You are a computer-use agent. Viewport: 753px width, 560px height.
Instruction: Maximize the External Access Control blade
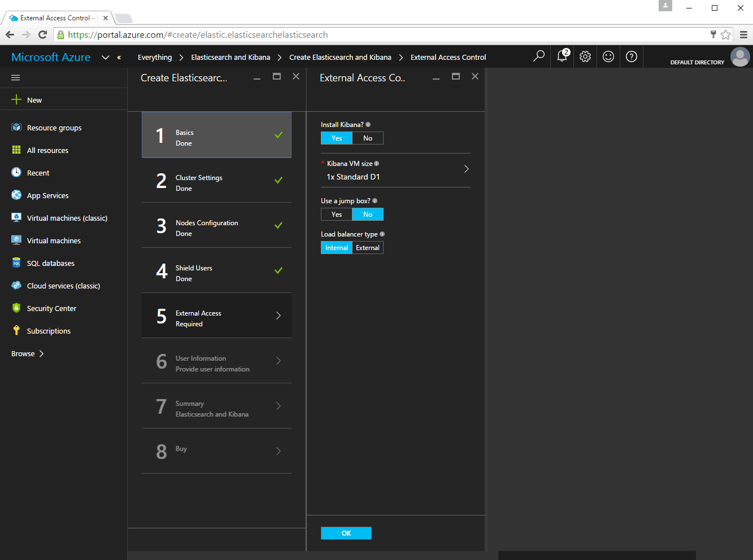click(456, 76)
